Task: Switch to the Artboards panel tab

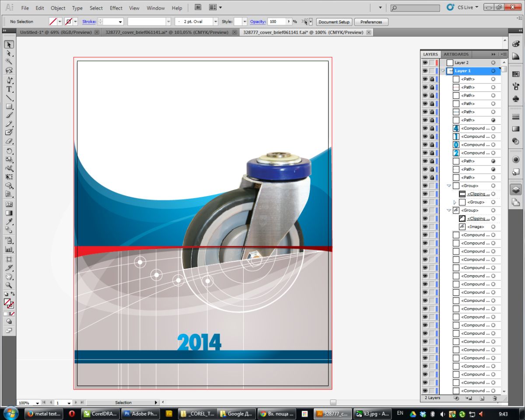Action: coord(456,54)
